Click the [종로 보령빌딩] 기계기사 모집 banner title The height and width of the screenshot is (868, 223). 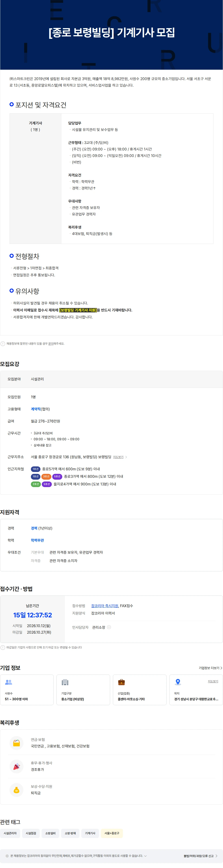(111, 32)
